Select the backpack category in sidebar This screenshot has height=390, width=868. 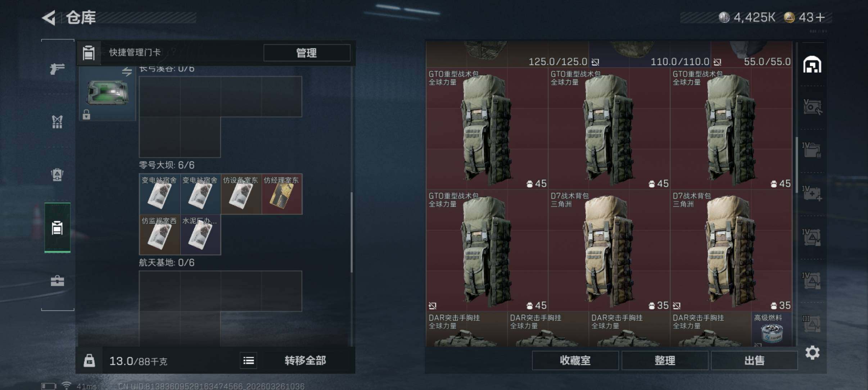click(57, 174)
